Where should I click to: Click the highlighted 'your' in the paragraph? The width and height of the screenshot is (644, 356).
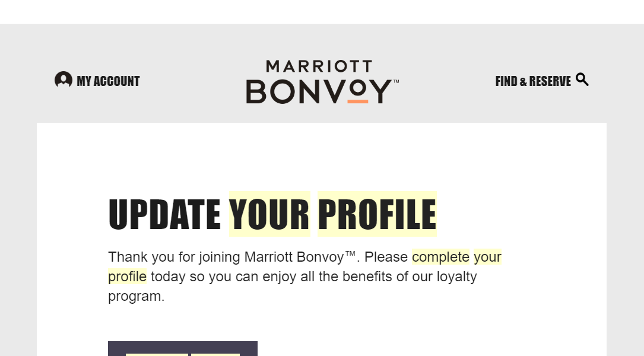pos(487,257)
